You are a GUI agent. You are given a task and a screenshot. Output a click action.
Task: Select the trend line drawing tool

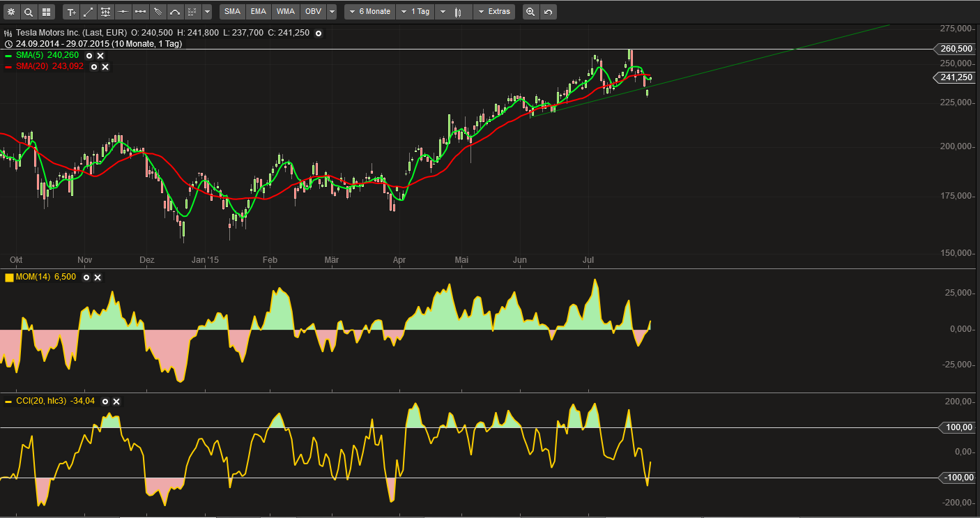click(x=89, y=12)
